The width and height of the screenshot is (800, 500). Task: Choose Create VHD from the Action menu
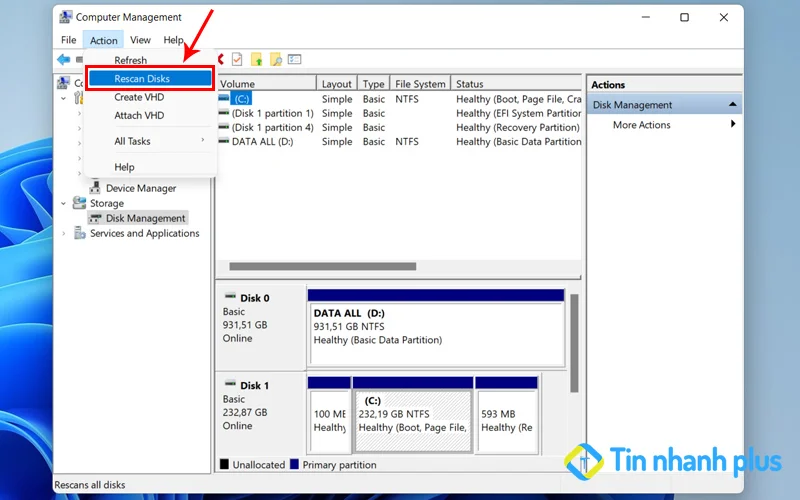coord(139,97)
